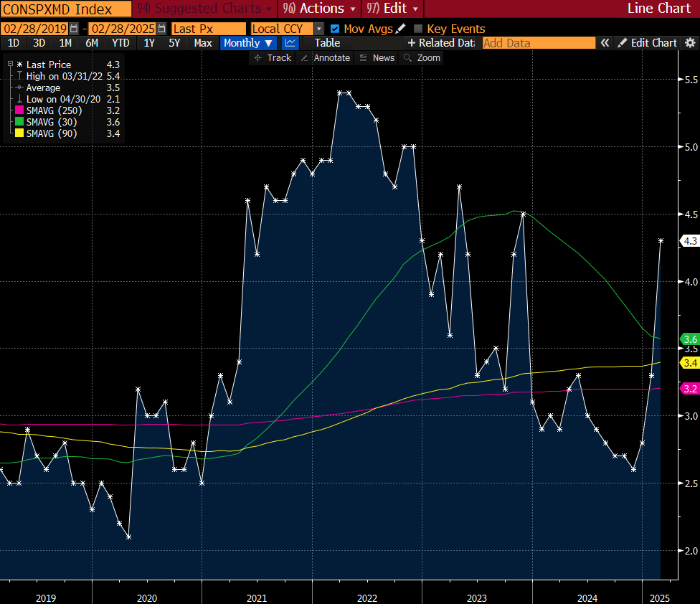
Task: Open the start date calendar picker
Action: tap(74, 29)
